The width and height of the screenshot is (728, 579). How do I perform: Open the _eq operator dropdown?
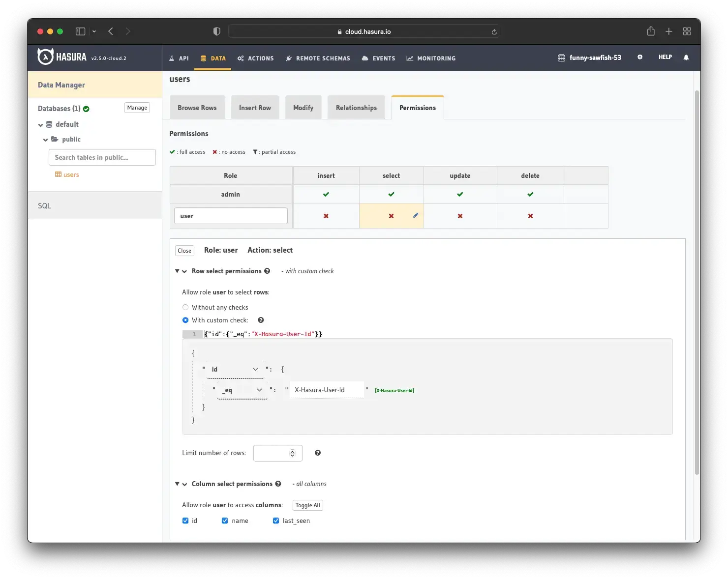tap(242, 390)
